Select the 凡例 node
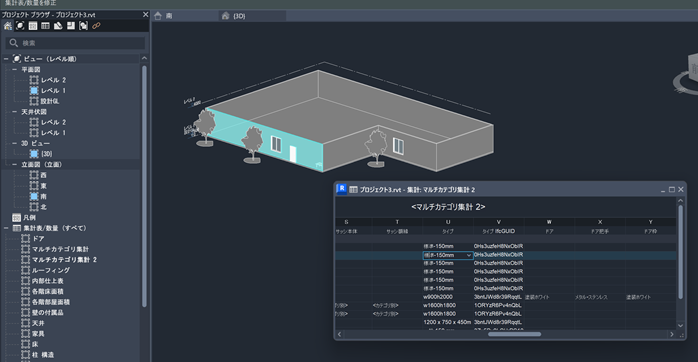This screenshot has width=698, height=362. click(x=29, y=217)
